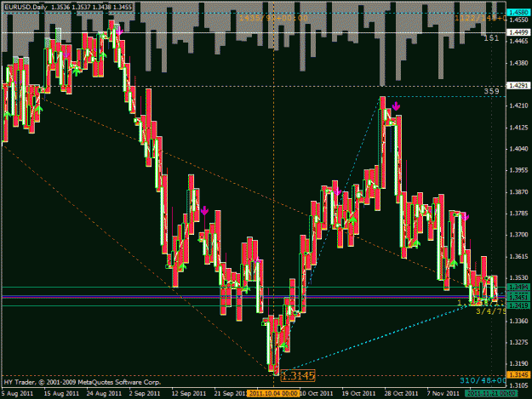Screen dimensions: 532x399
Task: Select the orange 1.3145 tag on price axis
Action: (519, 374)
